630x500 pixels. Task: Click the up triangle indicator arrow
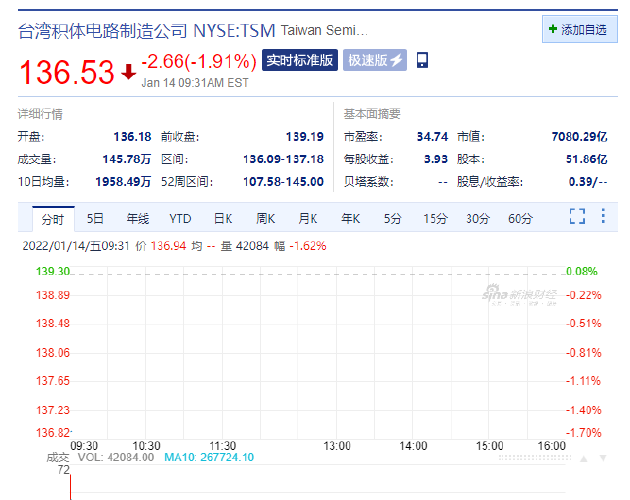(584, 459)
